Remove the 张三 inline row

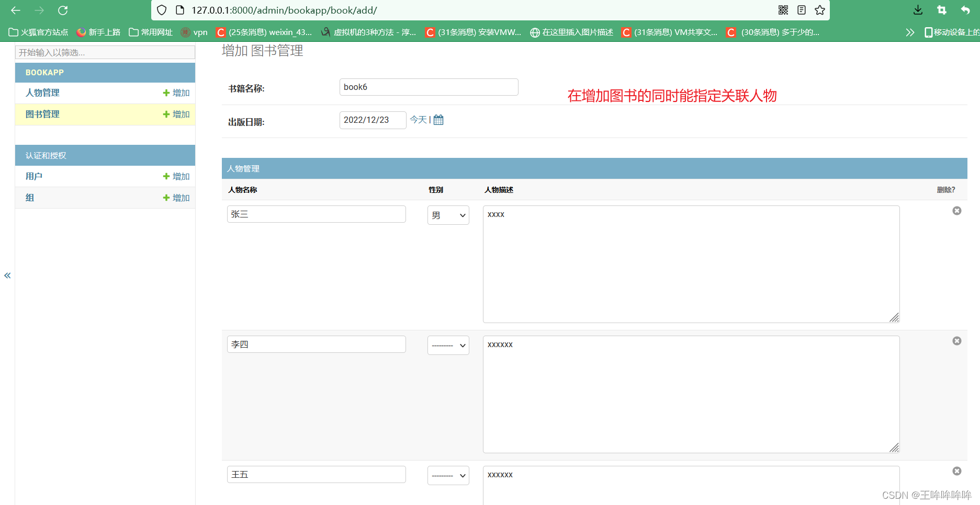[x=957, y=211]
